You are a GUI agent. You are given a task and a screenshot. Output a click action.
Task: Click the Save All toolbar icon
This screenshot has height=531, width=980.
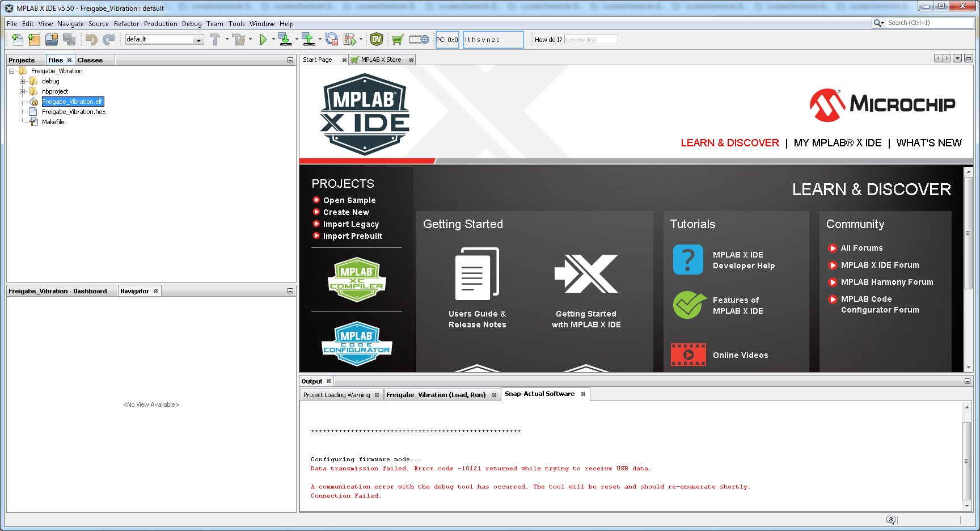click(69, 39)
